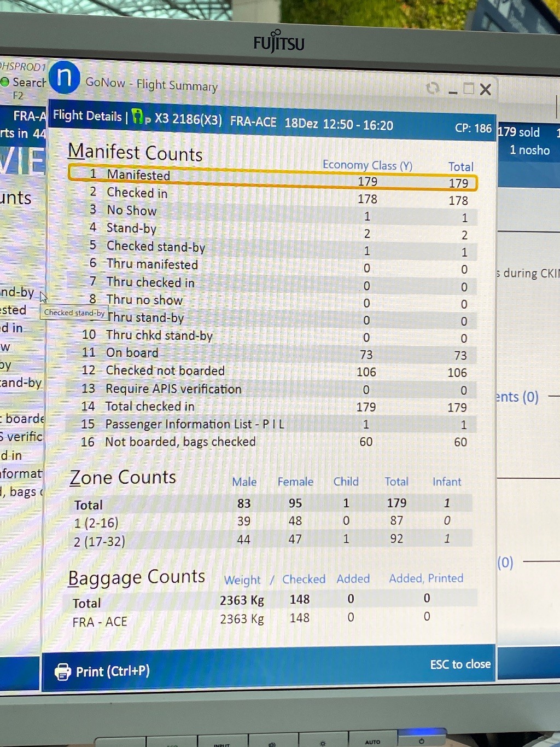Select the No Show manifest row
The height and width of the screenshot is (747, 560).
click(272, 213)
